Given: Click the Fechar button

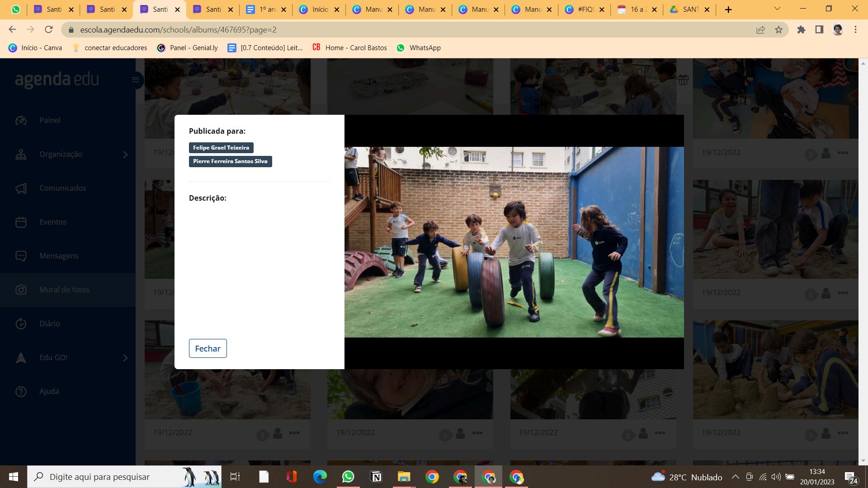Looking at the screenshot, I should [208, 348].
